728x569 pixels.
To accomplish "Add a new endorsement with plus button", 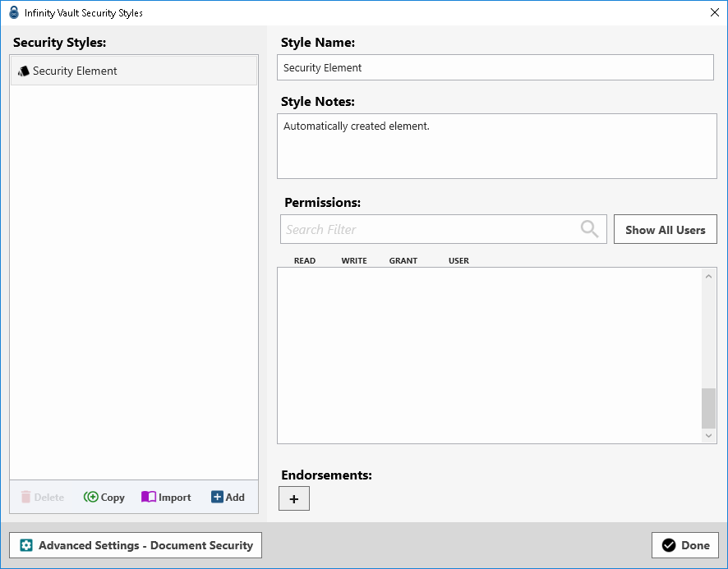I will [294, 498].
